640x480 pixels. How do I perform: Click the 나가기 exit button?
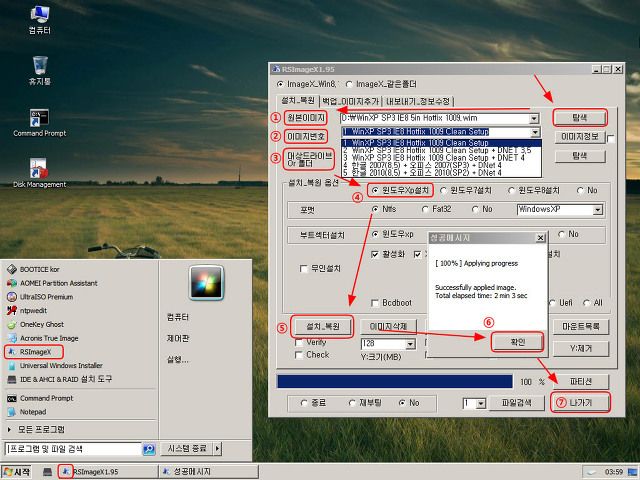(x=580, y=403)
